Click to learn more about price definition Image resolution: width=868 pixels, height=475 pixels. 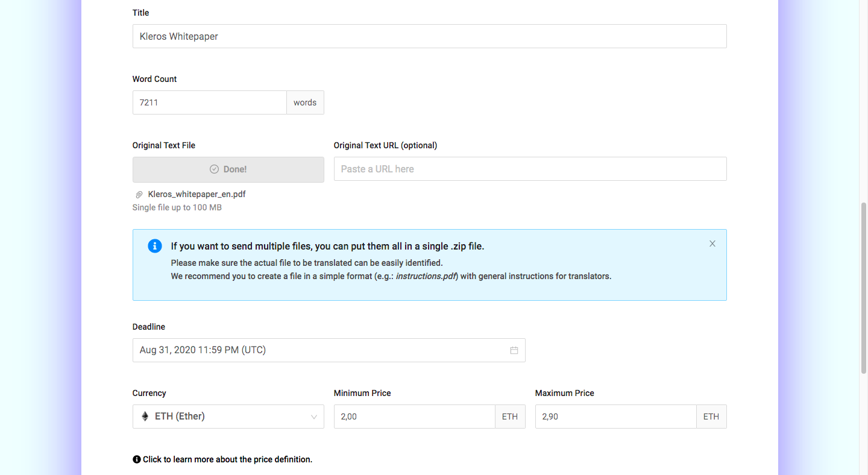click(227, 459)
